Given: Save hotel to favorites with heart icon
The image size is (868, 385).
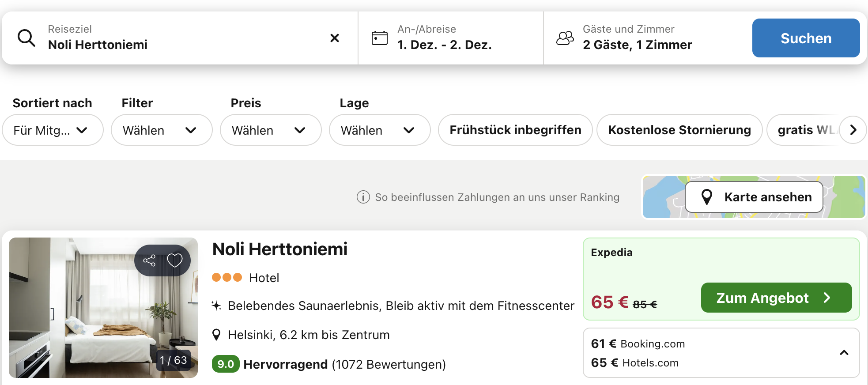Looking at the screenshot, I should (x=175, y=260).
